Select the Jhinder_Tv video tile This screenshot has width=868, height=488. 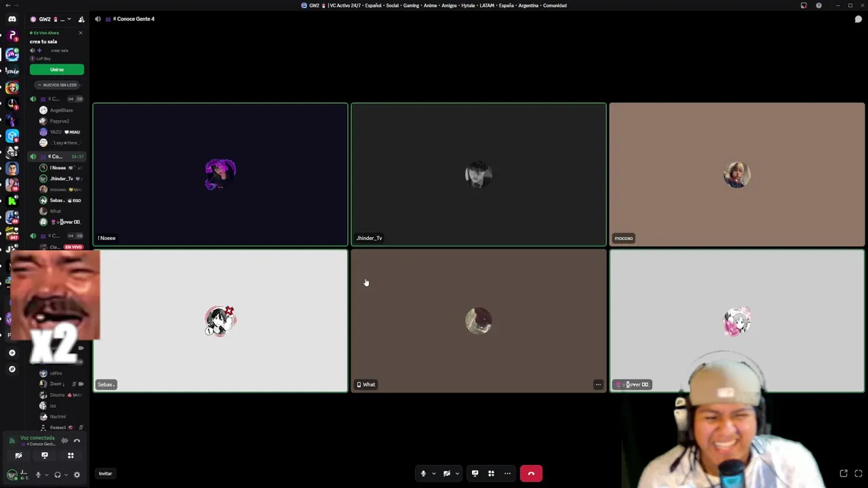click(x=479, y=174)
